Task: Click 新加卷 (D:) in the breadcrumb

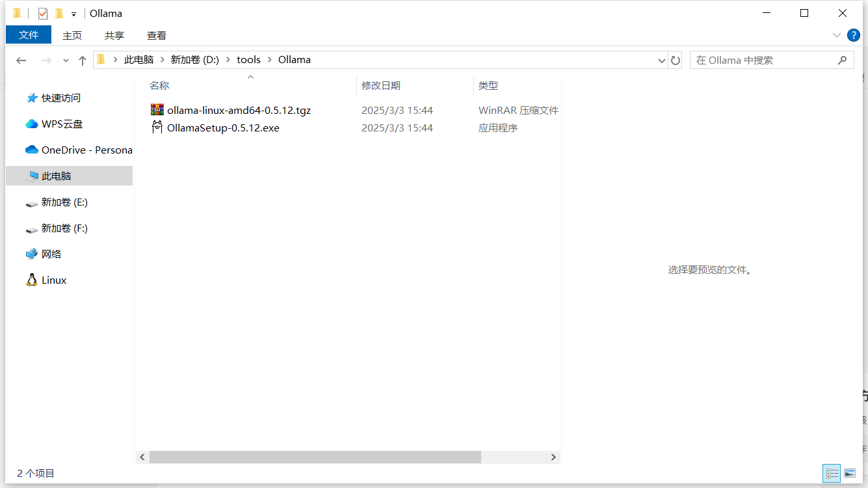Action: [194, 59]
